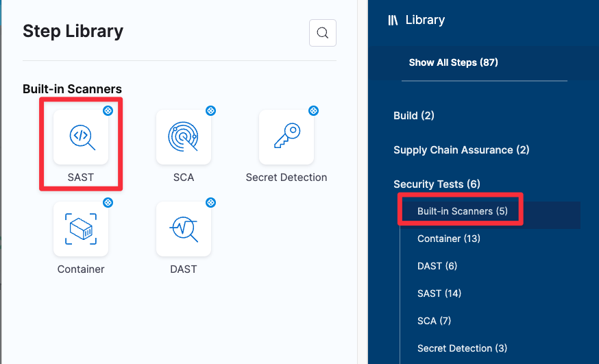Open SCA (7) subcategory
The height and width of the screenshot is (364, 599).
pyautogui.click(x=434, y=321)
